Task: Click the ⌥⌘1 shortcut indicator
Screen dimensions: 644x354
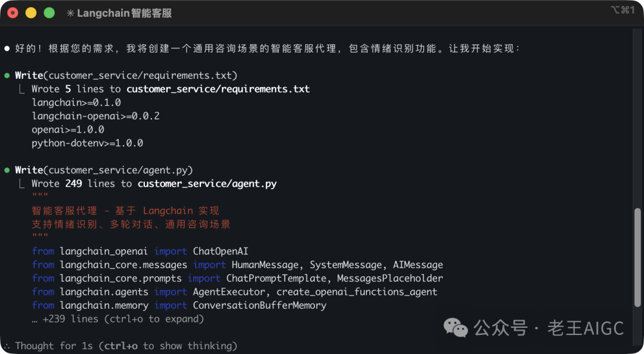Action: coord(622,10)
